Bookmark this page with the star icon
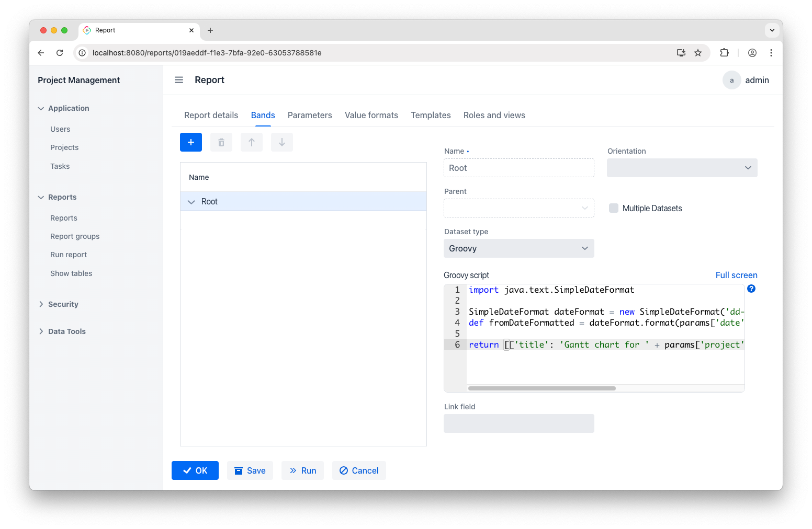 click(698, 53)
